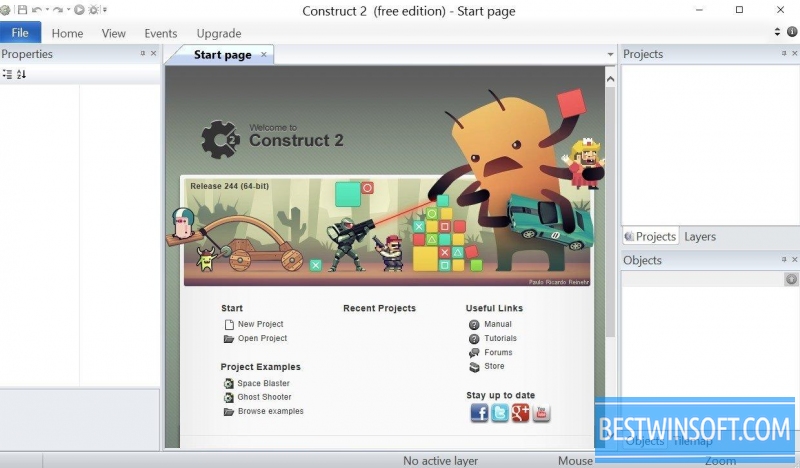This screenshot has width=800, height=468.
Task: Pin the Properties panel with auto-hide icon
Action: 143,53
